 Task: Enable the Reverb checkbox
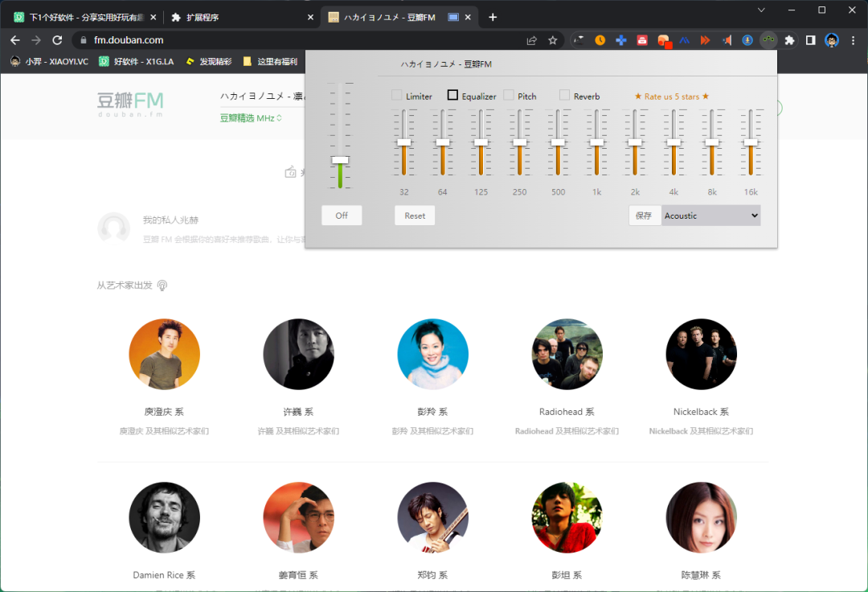coord(564,95)
